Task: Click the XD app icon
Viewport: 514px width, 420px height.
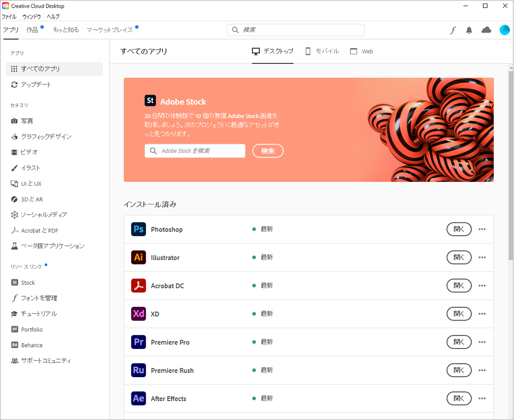Action: tap(139, 314)
